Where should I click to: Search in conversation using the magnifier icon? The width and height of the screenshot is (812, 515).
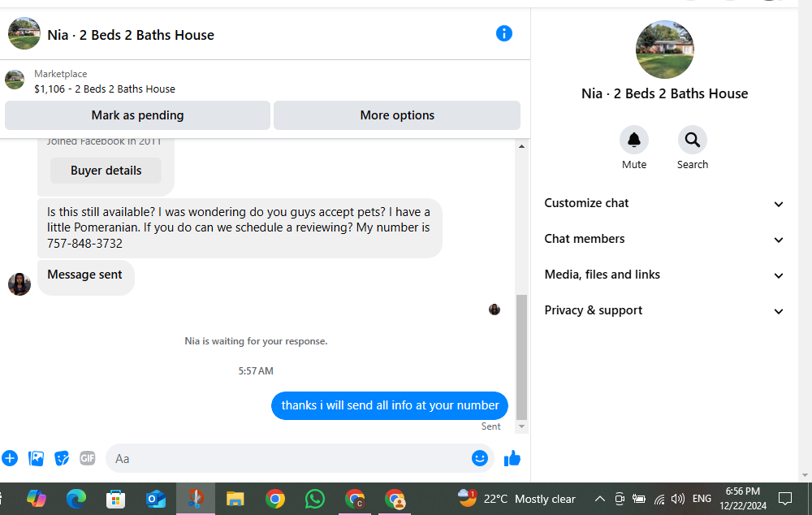[693, 140]
